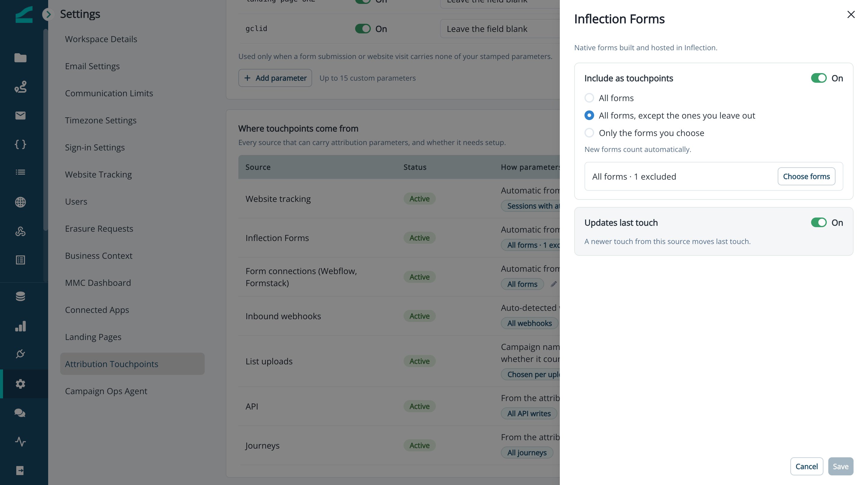Open the webhook icon in sidebar
The height and width of the screenshot is (485, 868).
(x=20, y=231)
